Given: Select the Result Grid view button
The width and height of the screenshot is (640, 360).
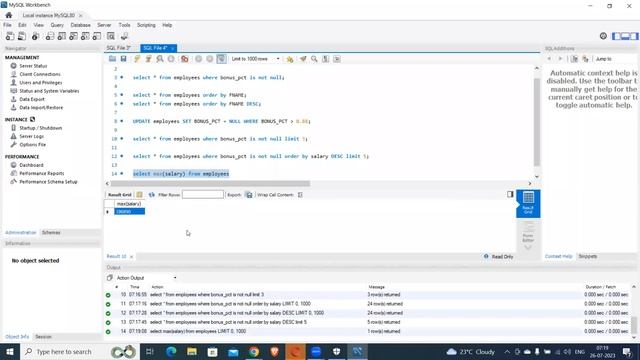Looking at the screenshot, I should [x=528, y=203].
